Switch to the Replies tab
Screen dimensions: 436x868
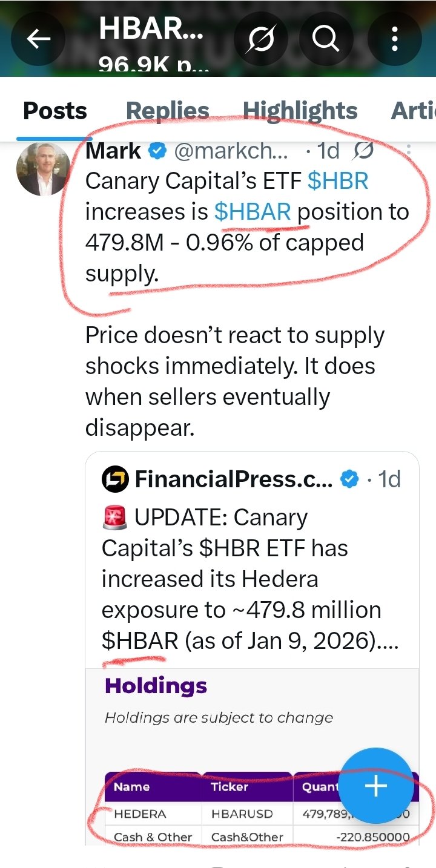(x=167, y=111)
